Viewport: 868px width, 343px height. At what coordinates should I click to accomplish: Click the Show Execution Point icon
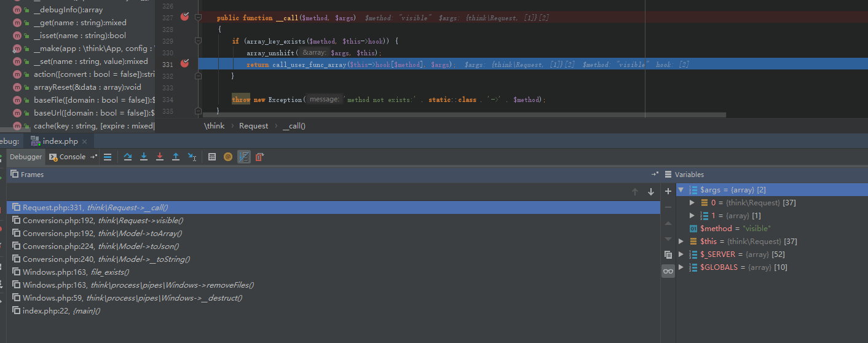click(108, 157)
